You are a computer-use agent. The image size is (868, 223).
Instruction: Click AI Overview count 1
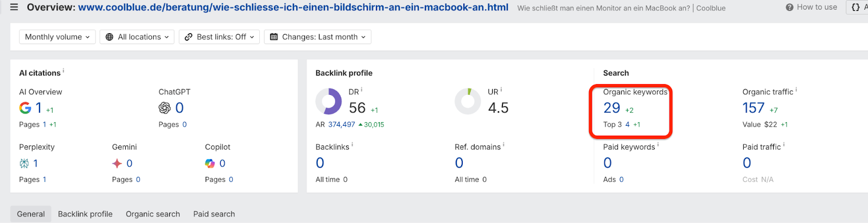coord(39,108)
